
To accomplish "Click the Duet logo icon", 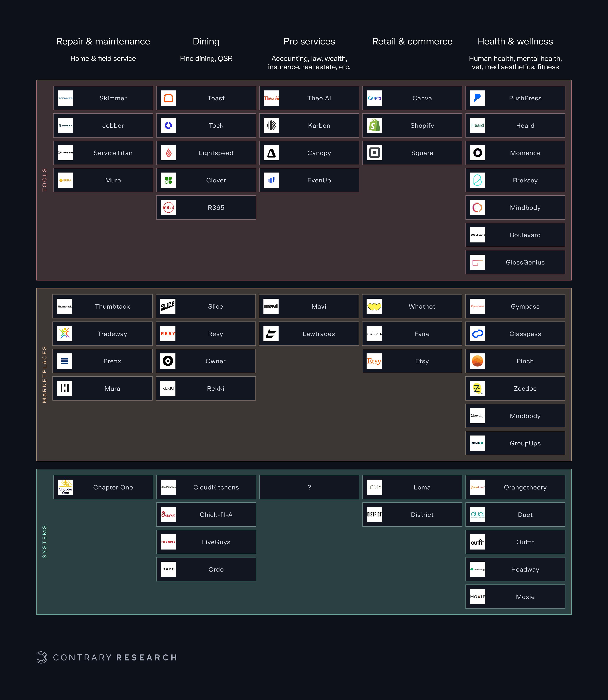I will point(478,515).
